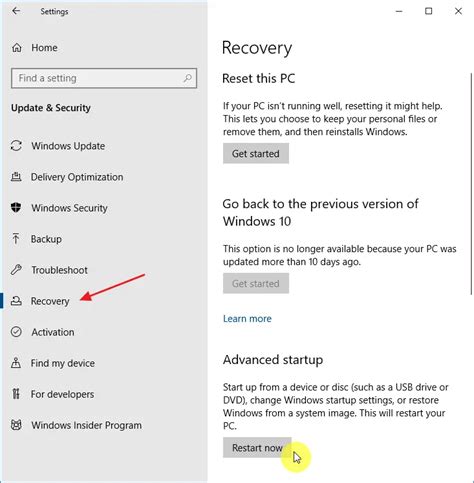Click the Home house icon
Viewport: 474px width, 483px height.
click(x=17, y=48)
